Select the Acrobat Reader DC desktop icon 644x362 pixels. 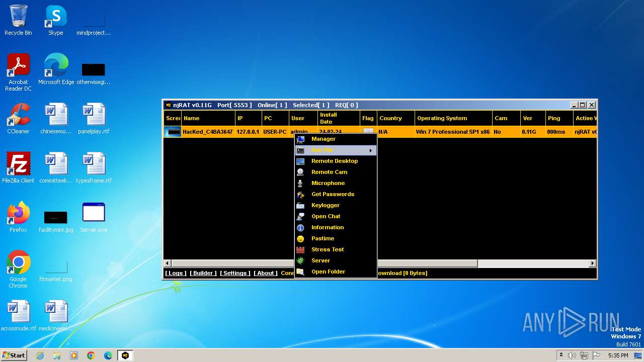pyautogui.click(x=18, y=72)
